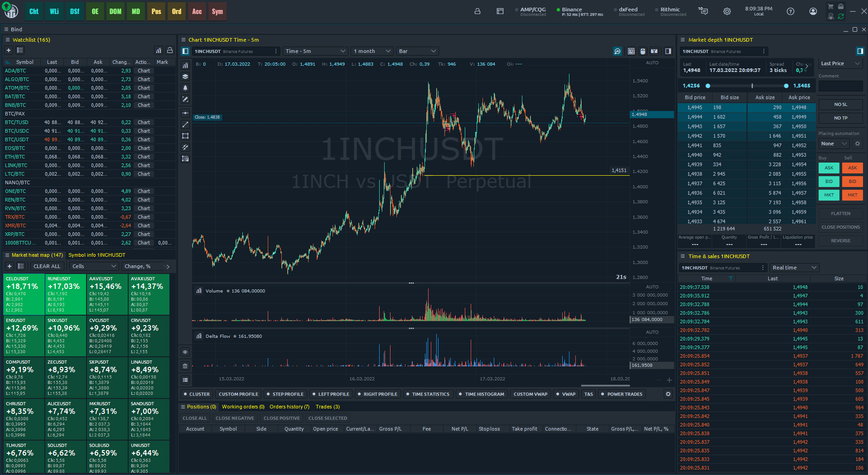Open the Last Price dropdown in Market depth

point(840,63)
